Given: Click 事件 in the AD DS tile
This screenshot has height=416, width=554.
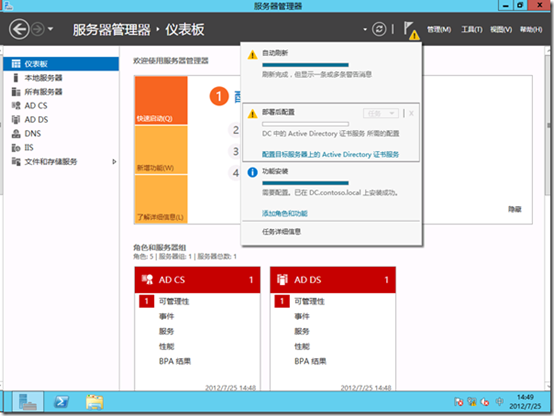Looking at the screenshot, I should (x=302, y=316).
